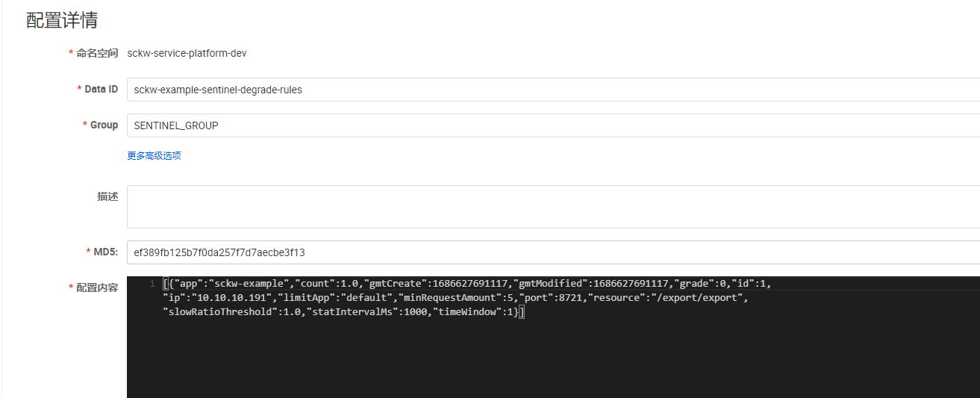This screenshot has width=980, height=398.
Task: Click the empty 描述 text area
Action: [552, 207]
